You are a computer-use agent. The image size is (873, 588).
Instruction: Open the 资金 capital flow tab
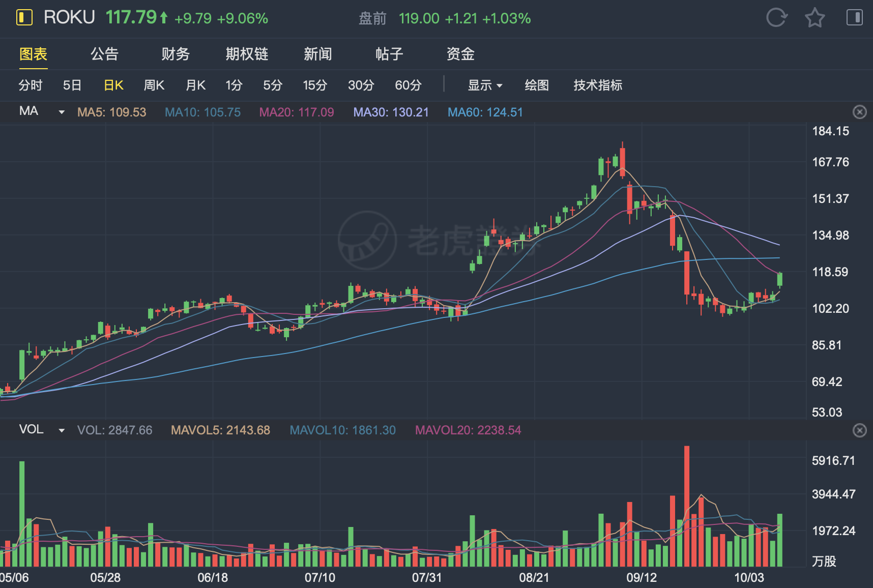pyautogui.click(x=461, y=54)
